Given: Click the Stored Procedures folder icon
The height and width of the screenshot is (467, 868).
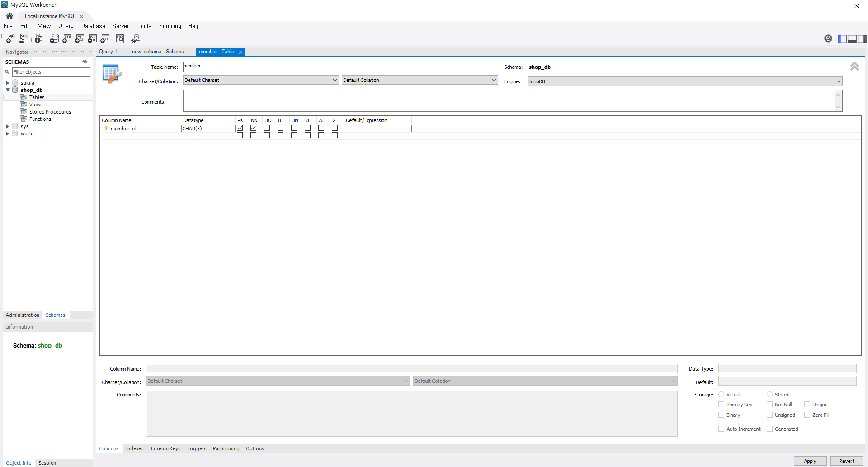Looking at the screenshot, I should tap(24, 112).
